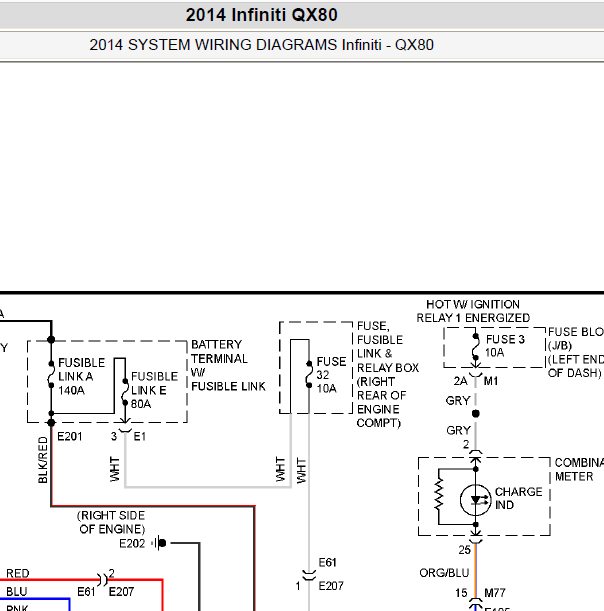Screen dimensions: 604x611
Task: Click the 'E202' ground label
Action: point(132,543)
